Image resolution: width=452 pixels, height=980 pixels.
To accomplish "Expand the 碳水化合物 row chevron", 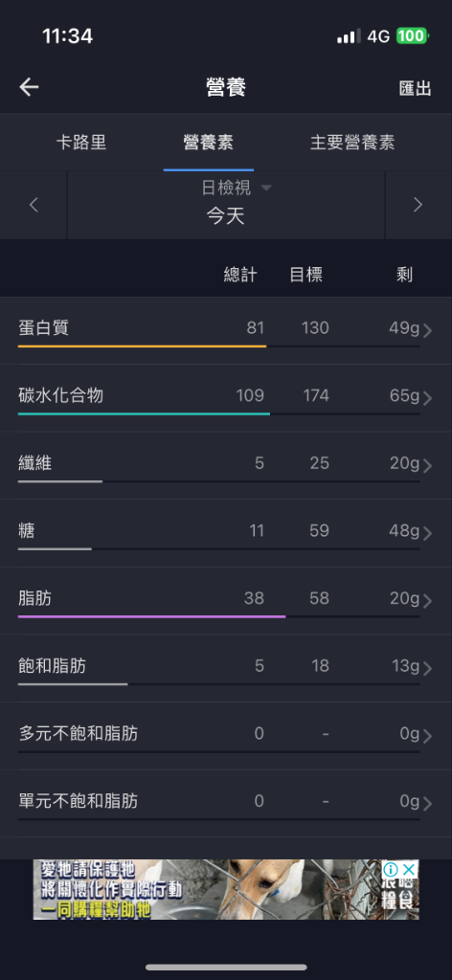I will click(428, 398).
